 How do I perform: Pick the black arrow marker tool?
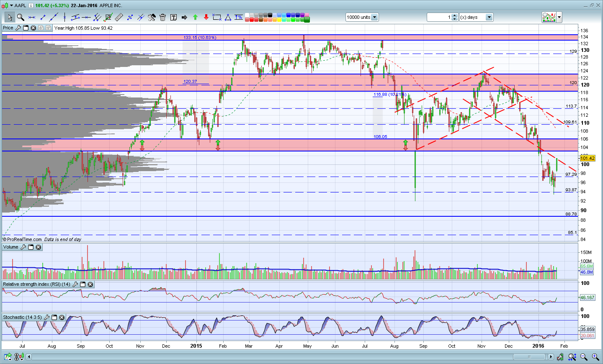tap(184, 17)
